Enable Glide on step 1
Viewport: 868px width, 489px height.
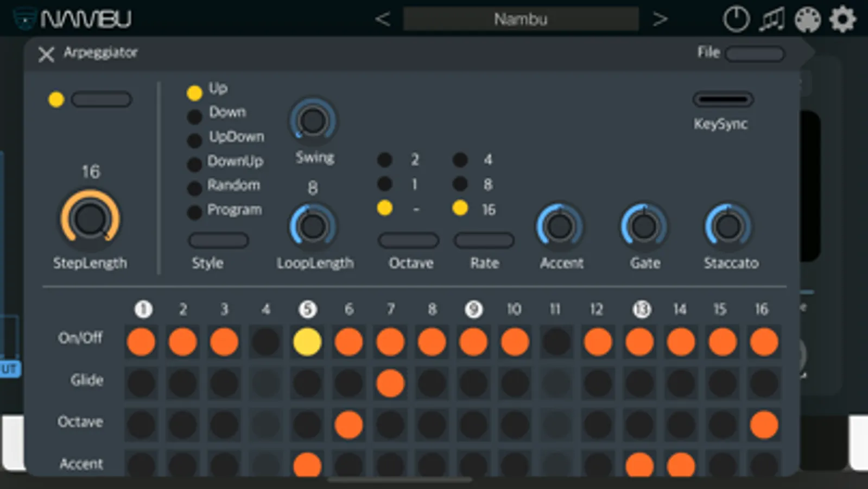click(141, 383)
